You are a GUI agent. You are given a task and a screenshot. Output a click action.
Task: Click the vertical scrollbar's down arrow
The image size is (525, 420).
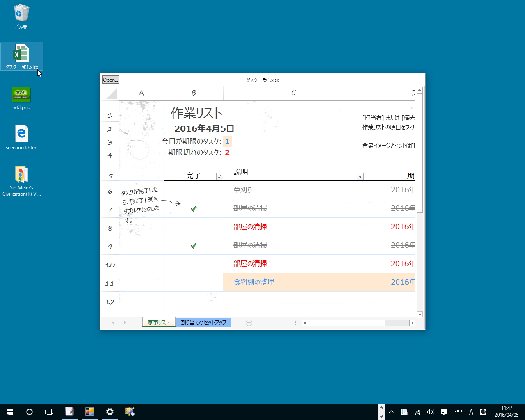pyautogui.click(x=420, y=314)
